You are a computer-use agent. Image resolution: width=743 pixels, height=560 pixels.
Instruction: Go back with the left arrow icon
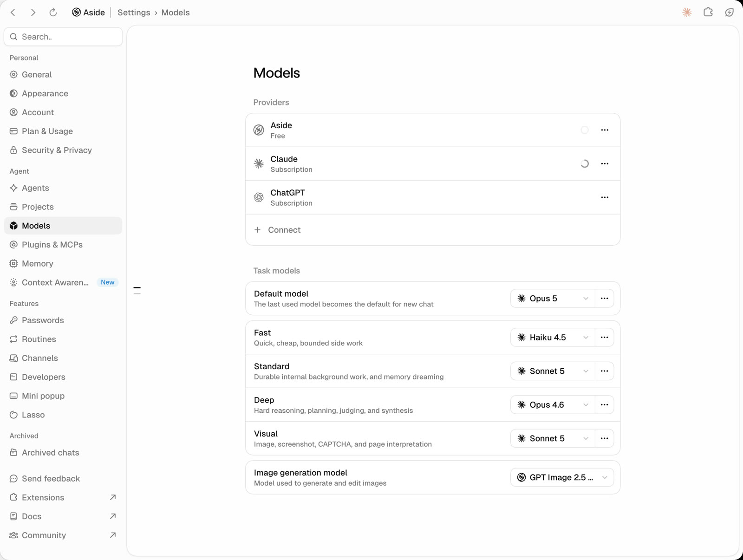click(13, 13)
